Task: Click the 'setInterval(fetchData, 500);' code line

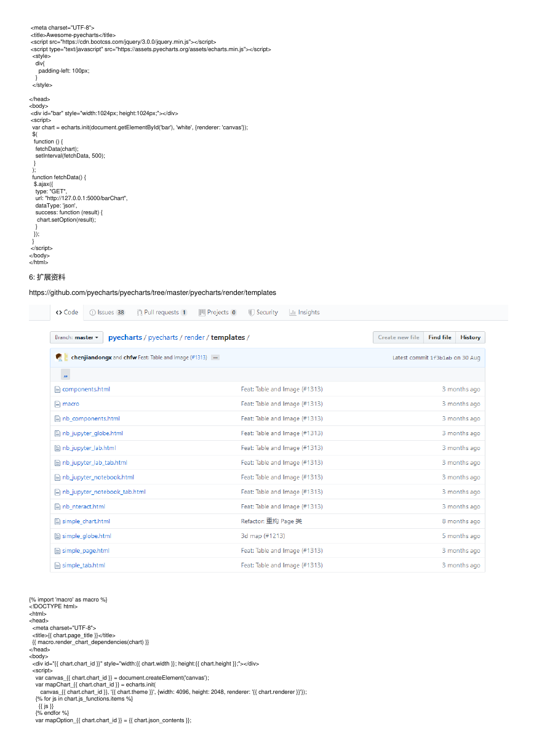Action: (x=70, y=156)
